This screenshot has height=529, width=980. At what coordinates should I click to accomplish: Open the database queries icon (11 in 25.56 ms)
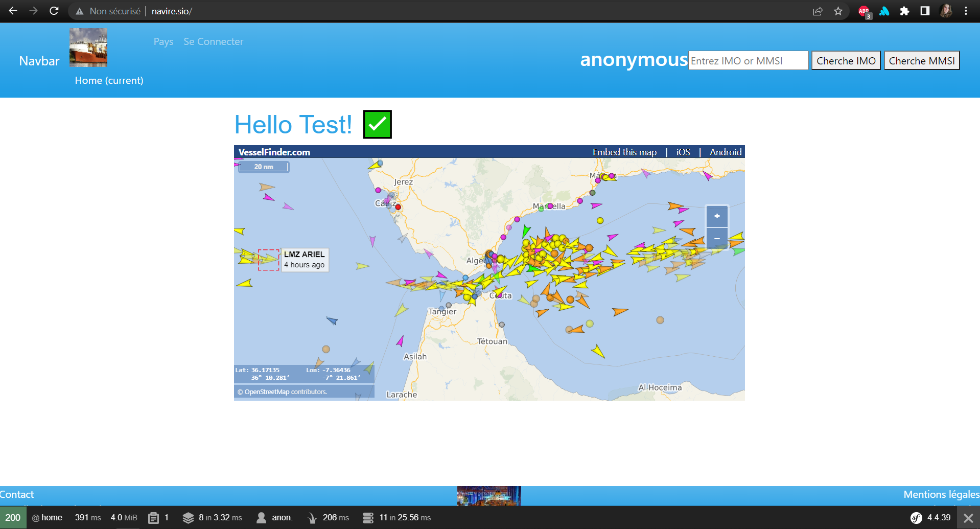(368, 518)
